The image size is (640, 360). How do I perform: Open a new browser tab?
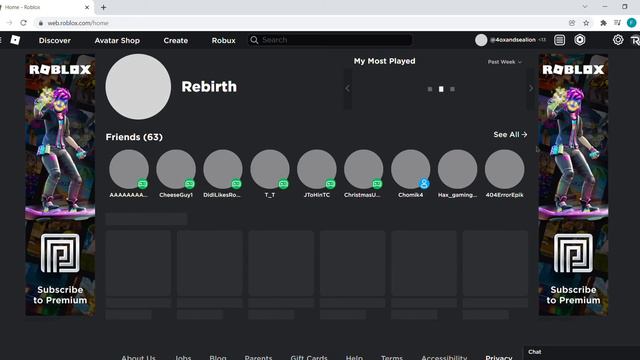pyautogui.click(x=104, y=7)
